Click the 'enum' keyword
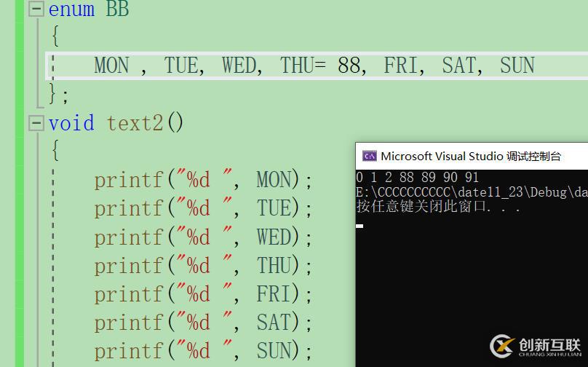 [x=71, y=9]
